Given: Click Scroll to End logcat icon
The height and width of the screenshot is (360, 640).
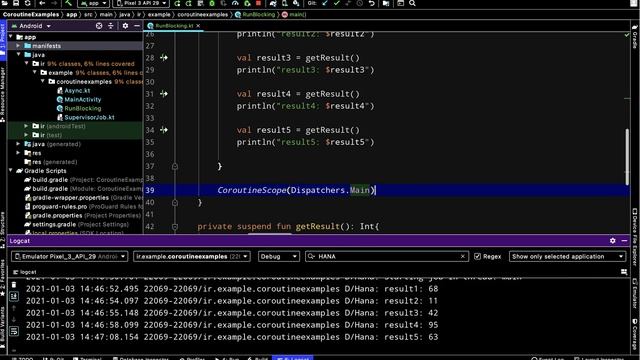Looking at the screenshot, I should pos(14,296).
